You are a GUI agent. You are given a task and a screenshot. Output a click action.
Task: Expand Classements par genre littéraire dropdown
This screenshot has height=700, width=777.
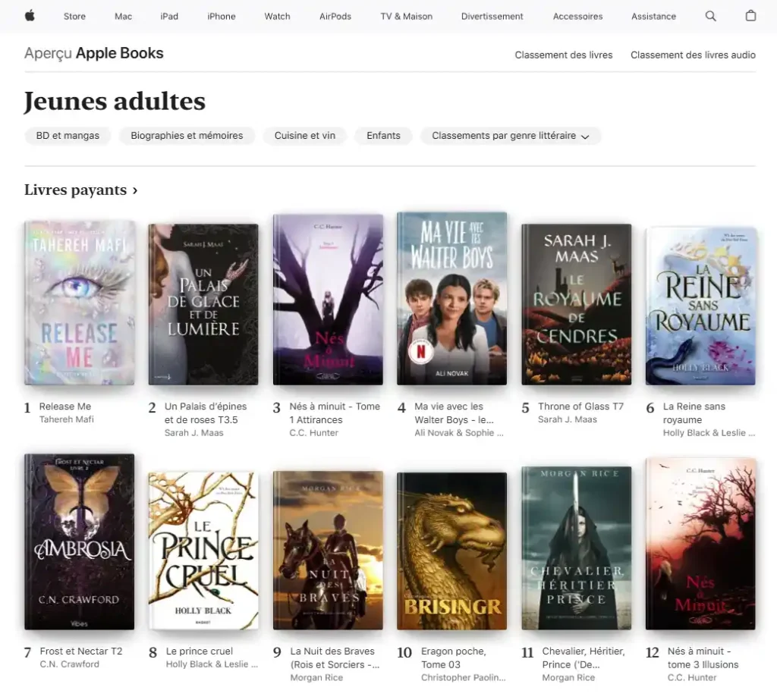pos(511,136)
